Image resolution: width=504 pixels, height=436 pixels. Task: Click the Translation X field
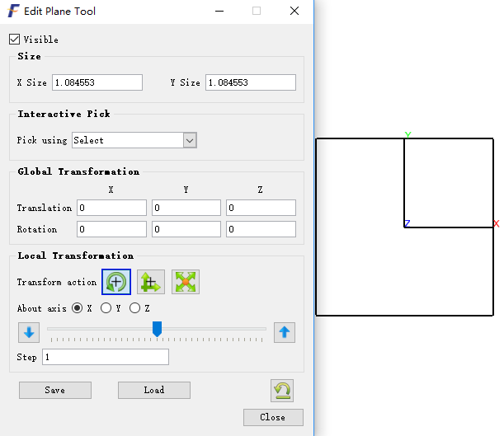tap(111, 208)
